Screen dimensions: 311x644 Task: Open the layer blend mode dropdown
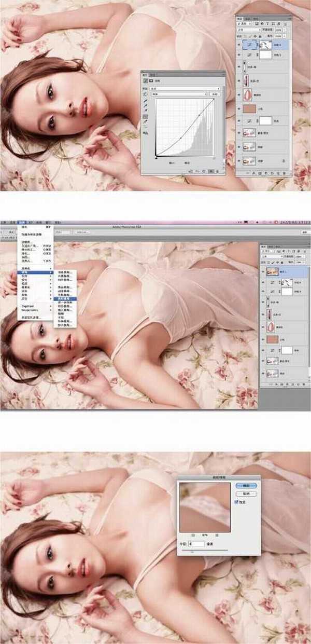point(249,30)
